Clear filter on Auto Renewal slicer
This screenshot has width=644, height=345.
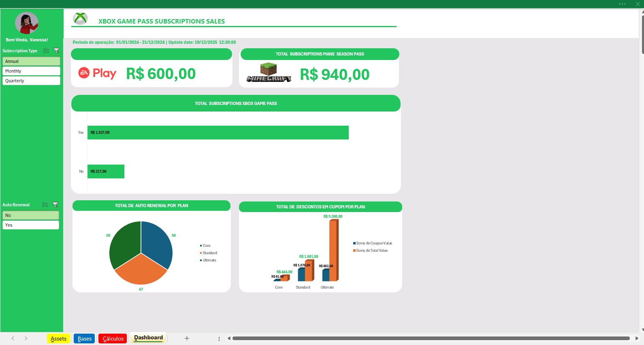click(x=55, y=205)
